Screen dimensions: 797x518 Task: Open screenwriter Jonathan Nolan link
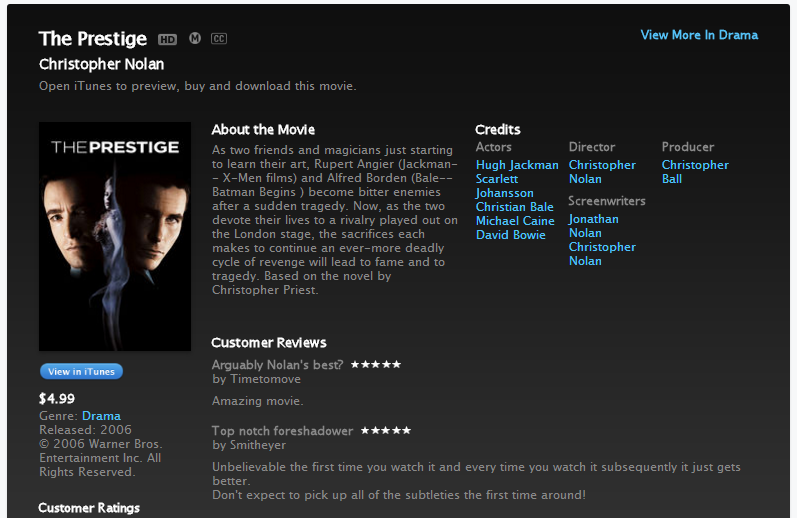[x=593, y=226]
